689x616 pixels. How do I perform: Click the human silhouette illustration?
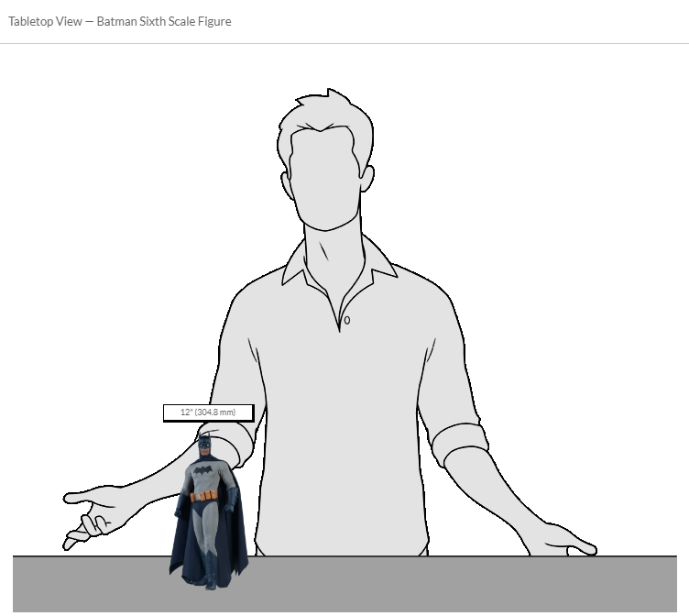pos(330,323)
